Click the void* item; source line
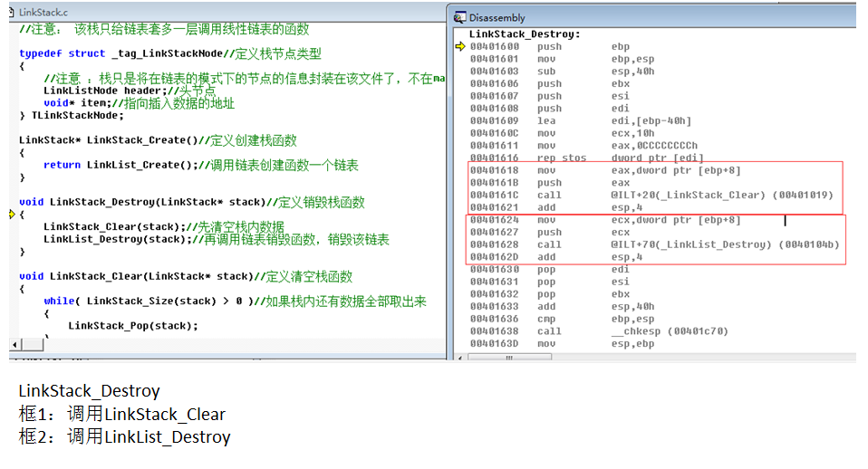Screen dimensions: 868x469 click(x=139, y=103)
